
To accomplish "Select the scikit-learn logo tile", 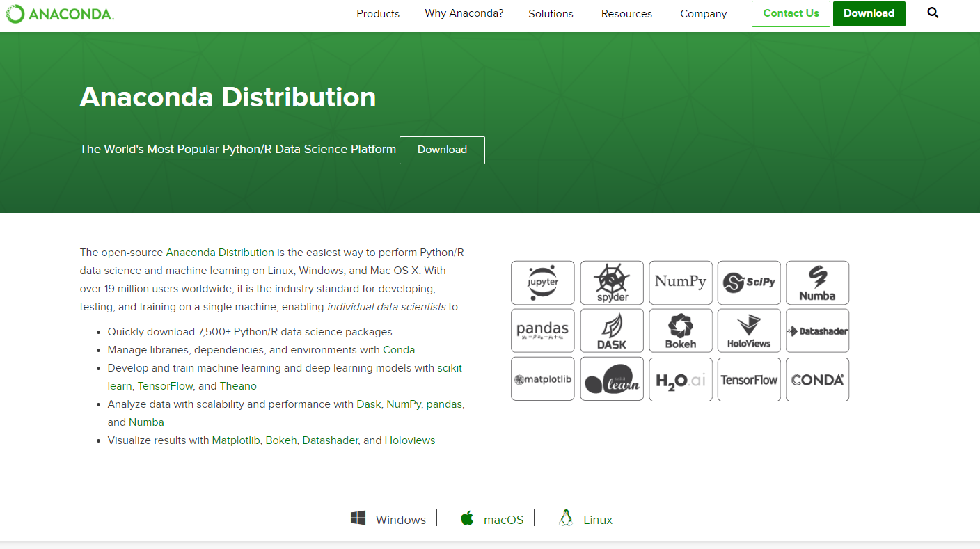I will [612, 379].
